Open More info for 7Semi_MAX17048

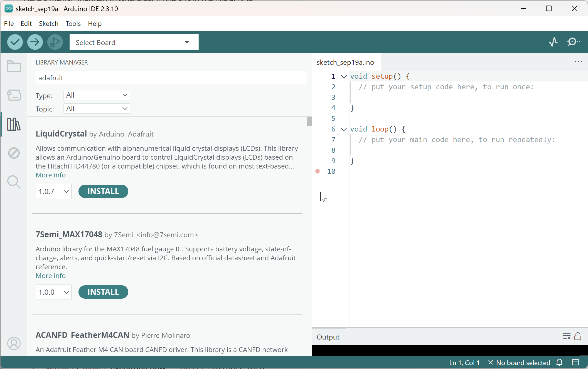pos(51,276)
